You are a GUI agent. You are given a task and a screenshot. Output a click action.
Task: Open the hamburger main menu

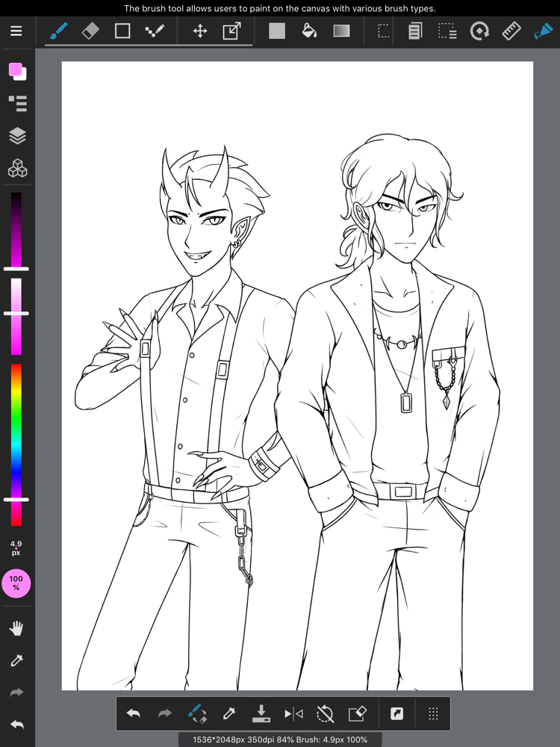(x=16, y=31)
